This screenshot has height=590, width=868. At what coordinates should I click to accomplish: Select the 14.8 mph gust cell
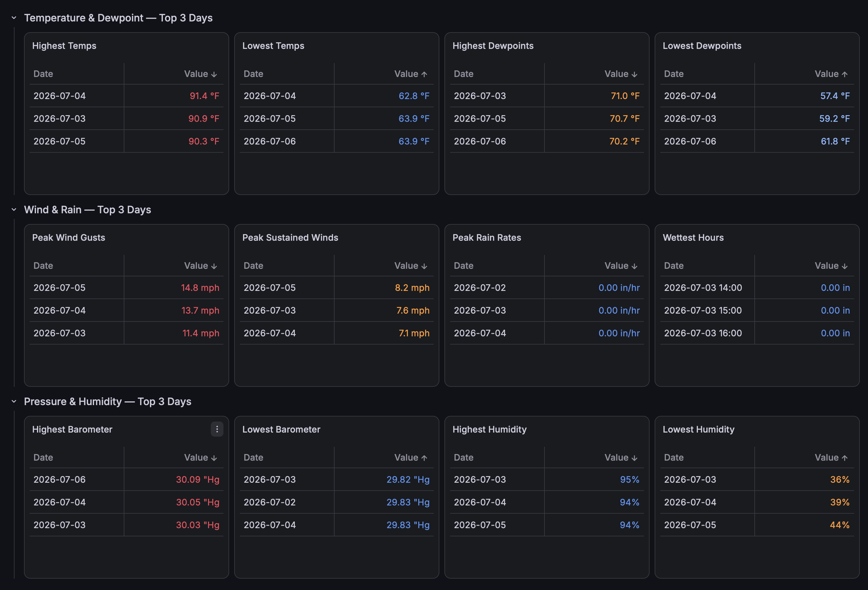pos(174,287)
